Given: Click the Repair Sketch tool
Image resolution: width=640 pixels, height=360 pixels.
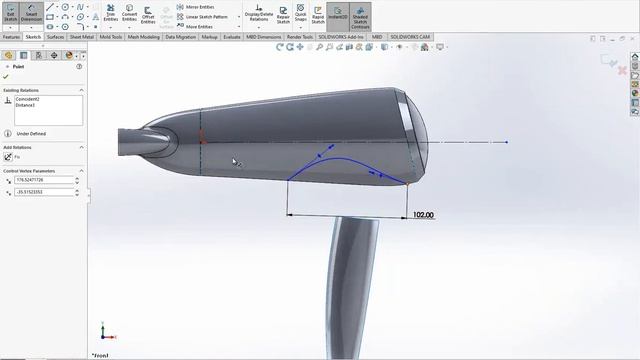Looking at the screenshot, I should pyautogui.click(x=283, y=16).
